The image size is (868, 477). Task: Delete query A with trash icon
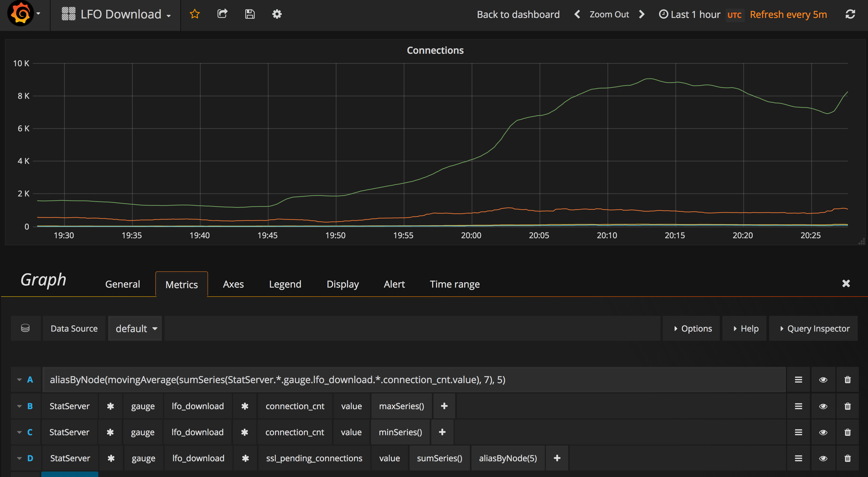[x=848, y=380]
